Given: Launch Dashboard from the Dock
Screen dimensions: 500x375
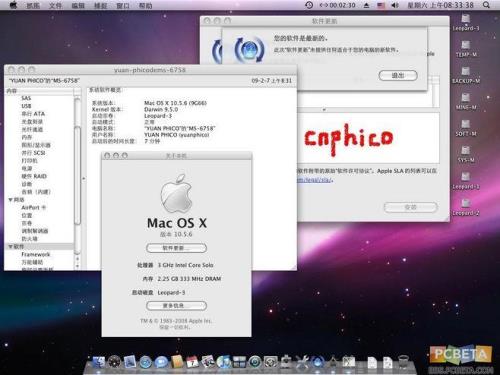Looking at the screenshot, I should tap(114, 362).
